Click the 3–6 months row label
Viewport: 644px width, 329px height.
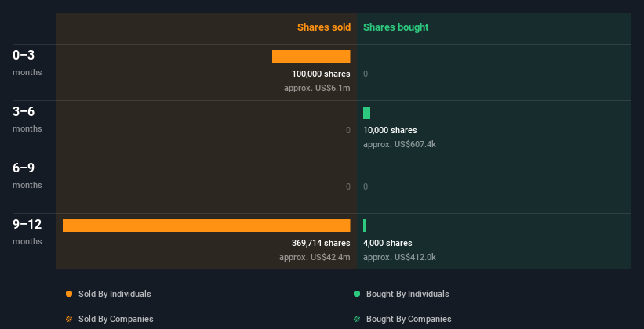tap(27, 119)
